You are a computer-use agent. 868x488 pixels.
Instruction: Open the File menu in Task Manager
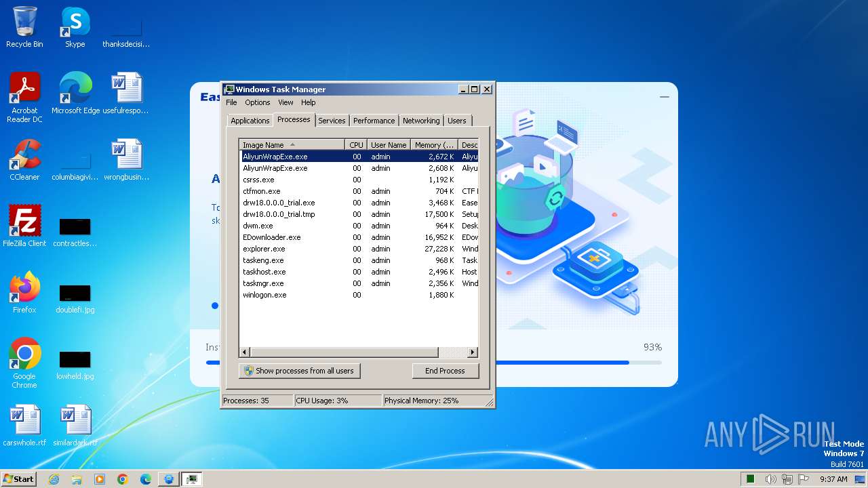[x=231, y=102]
